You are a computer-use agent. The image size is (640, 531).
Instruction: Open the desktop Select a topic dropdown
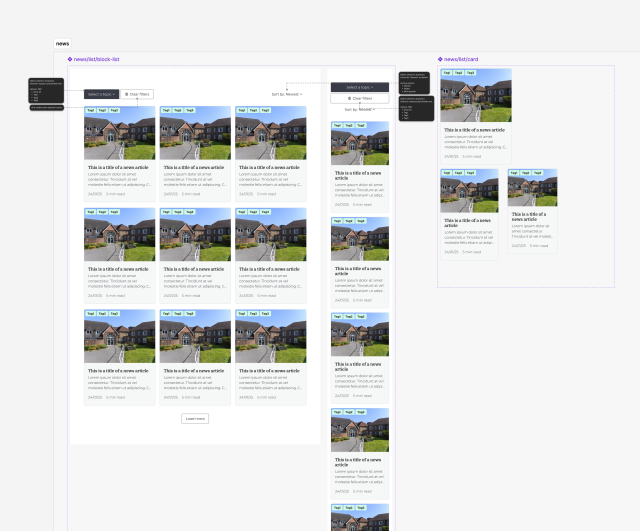[101, 94]
